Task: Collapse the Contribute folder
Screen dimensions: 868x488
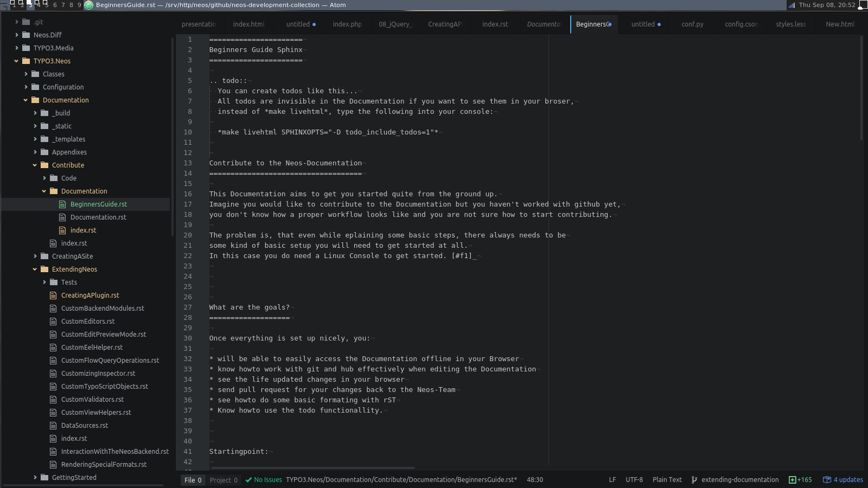Action: point(35,165)
